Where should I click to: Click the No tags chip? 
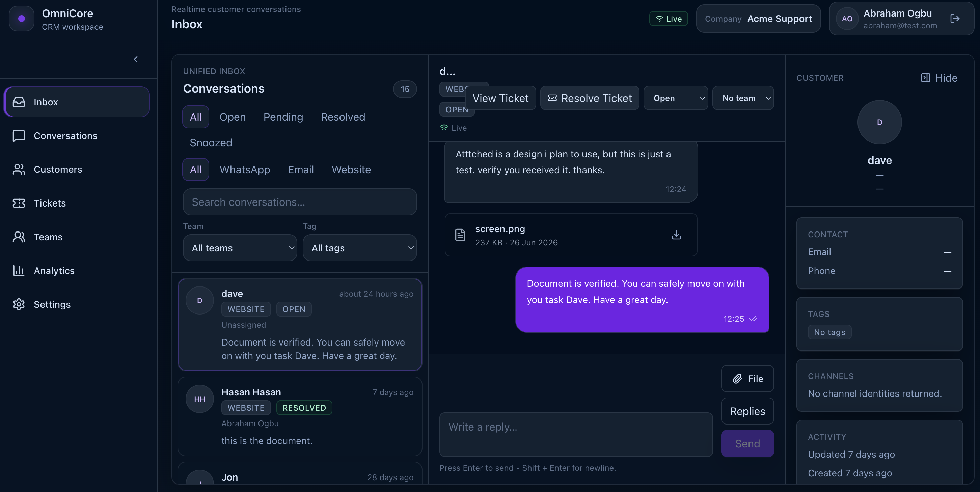coord(829,332)
